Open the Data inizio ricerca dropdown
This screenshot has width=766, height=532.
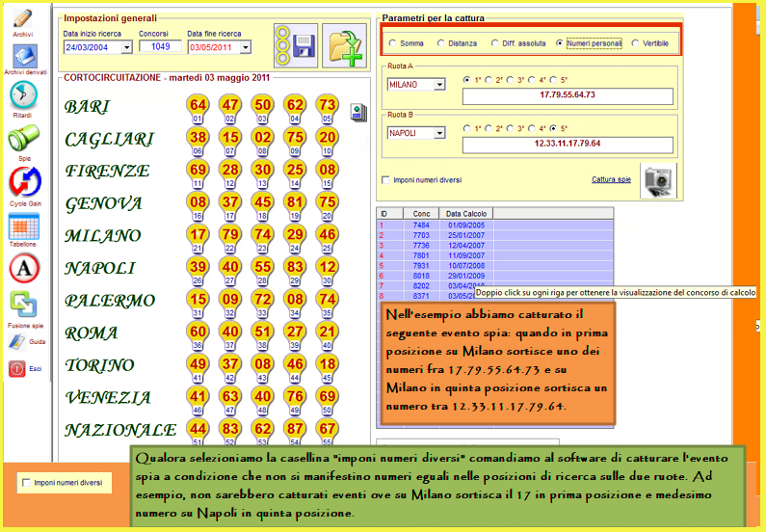[127, 47]
